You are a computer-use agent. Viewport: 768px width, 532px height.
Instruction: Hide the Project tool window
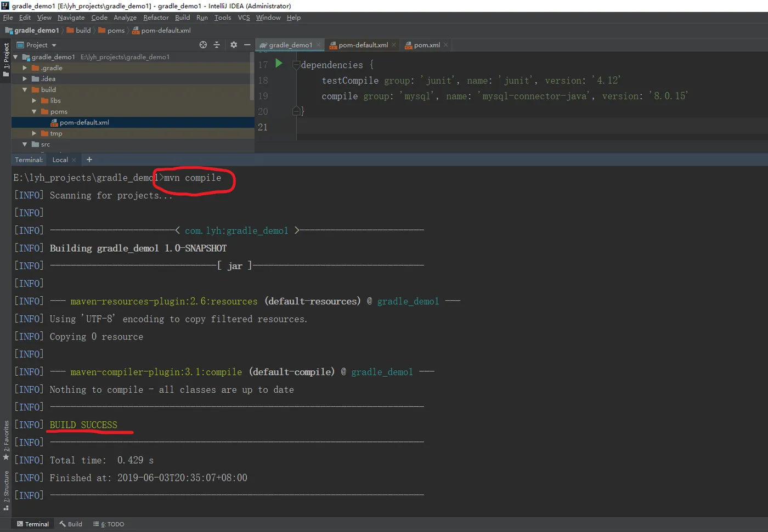[x=247, y=45]
